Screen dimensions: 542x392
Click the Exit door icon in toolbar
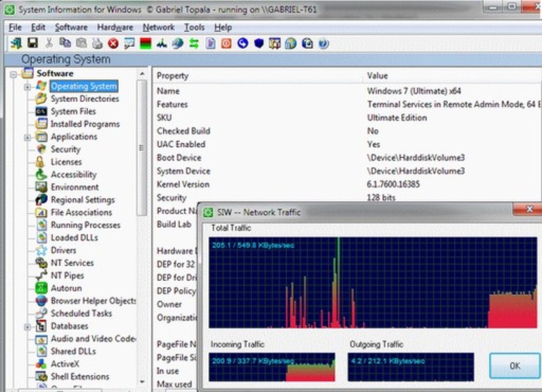coord(16,43)
